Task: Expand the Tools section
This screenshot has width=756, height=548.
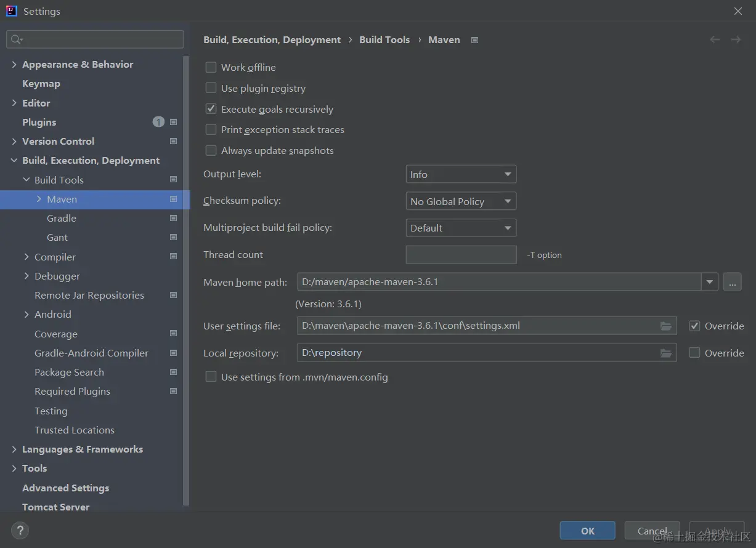Action: pos(14,468)
